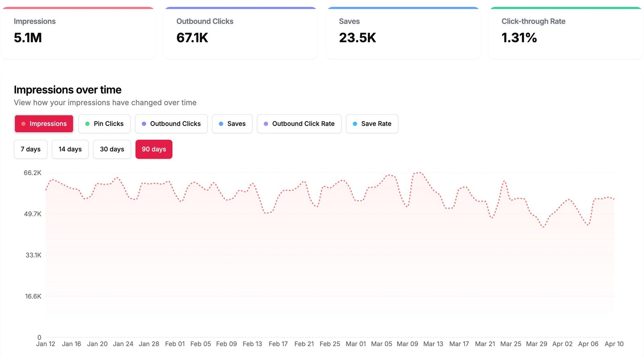644x357 pixels.
Task: Click the Jan 12 x-axis label
Action: (45, 344)
